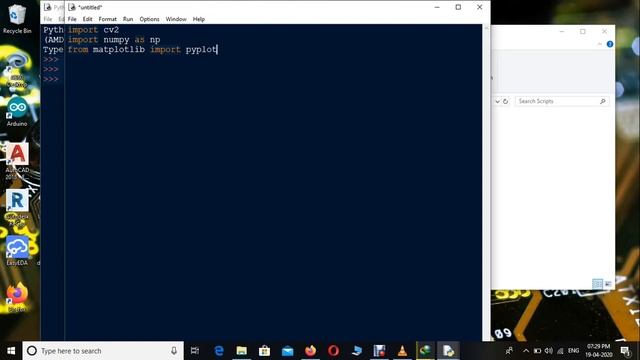Close the File Explorer window

[x=604, y=31]
